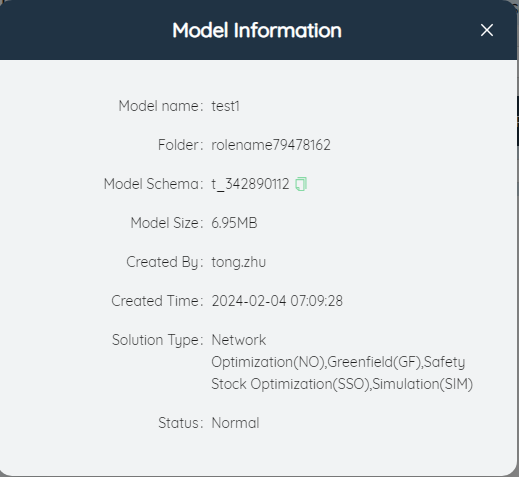
Task: Close the Model Information dialog
Action: click(x=487, y=30)
